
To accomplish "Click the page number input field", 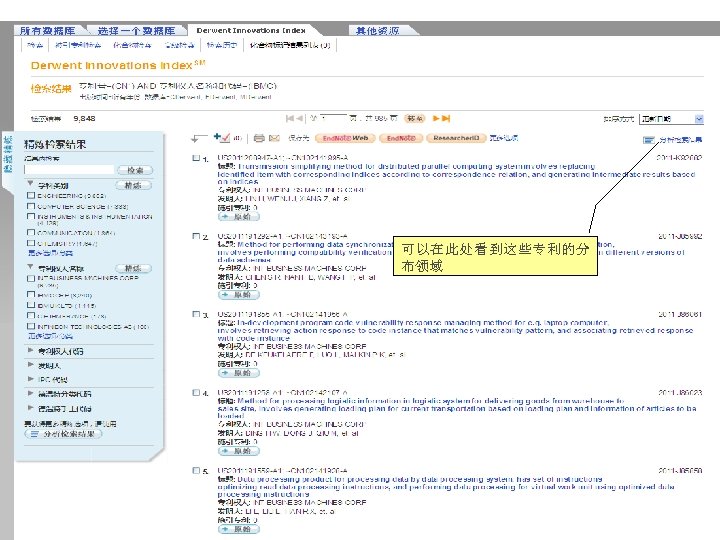I will click(333, 118).
